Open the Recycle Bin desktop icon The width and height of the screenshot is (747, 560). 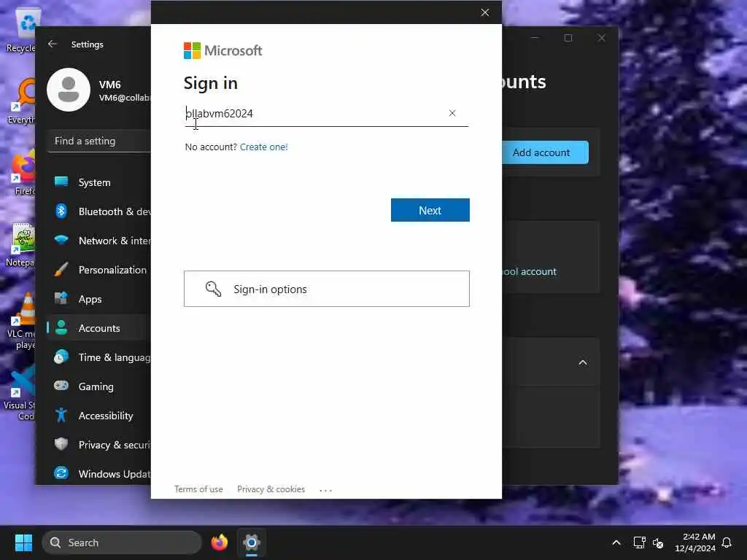tap(21, 31)
